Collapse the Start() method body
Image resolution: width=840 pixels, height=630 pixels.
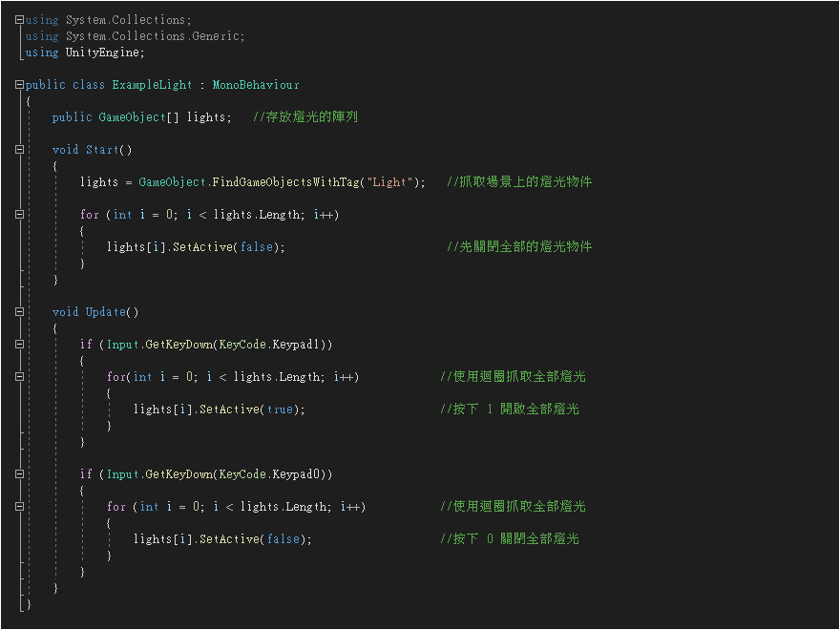[19, 150]
